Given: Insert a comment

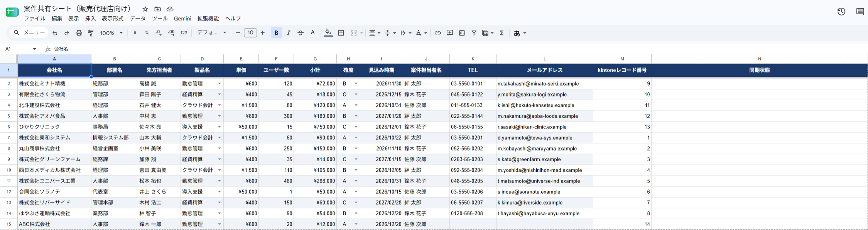Looking at the screenshot, I should pyautogui.click(x=450, y=33).
